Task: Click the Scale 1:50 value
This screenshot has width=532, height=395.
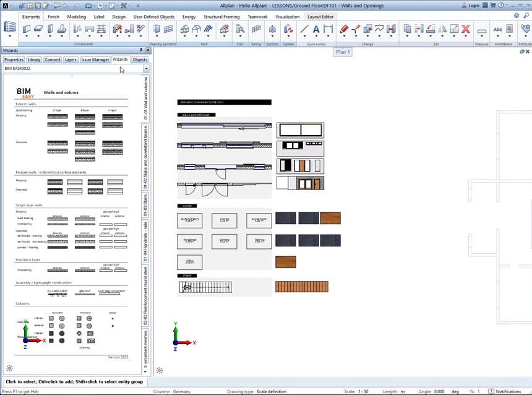Action: click(363, 391)
